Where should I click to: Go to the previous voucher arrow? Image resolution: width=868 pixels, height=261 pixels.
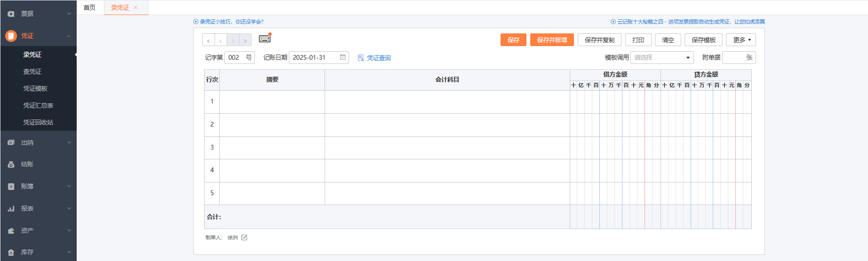(x=221, y=40)
